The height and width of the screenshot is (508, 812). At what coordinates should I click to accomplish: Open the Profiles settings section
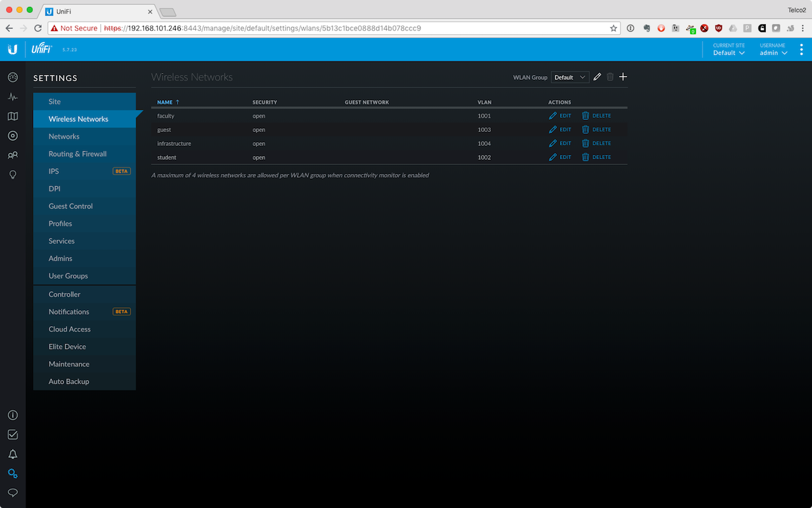[84, 224]
